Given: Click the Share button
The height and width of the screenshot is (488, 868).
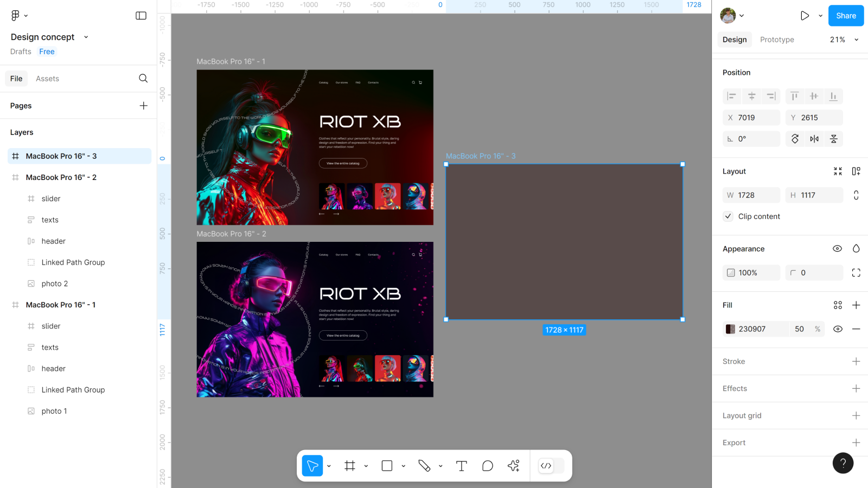Looking at the screenshot, I should pyautogui.click(x=846, y=16).
